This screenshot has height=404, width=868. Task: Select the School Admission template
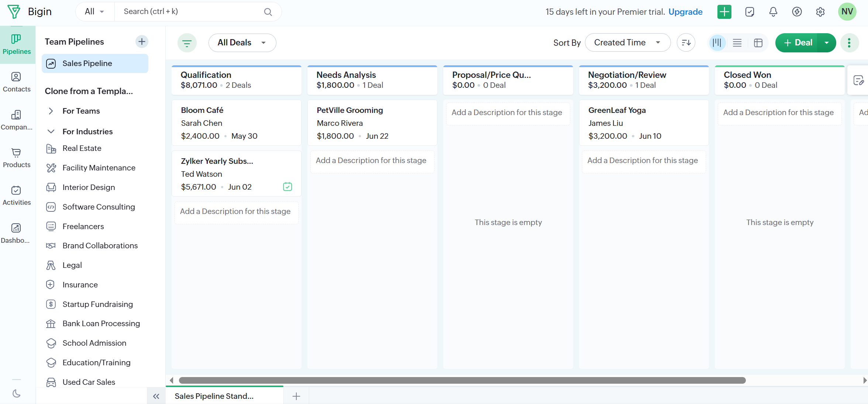[x=94, y=343]
